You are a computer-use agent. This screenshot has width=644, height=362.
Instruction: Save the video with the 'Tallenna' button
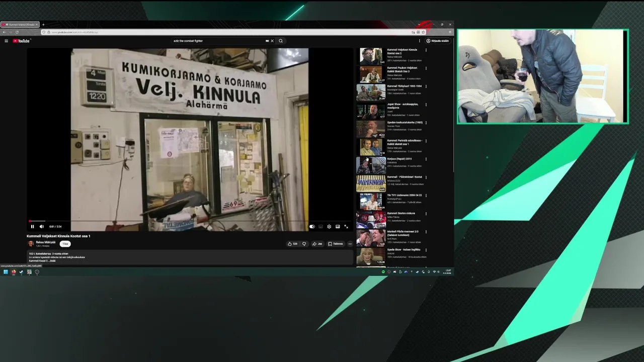tap(336, 244)
